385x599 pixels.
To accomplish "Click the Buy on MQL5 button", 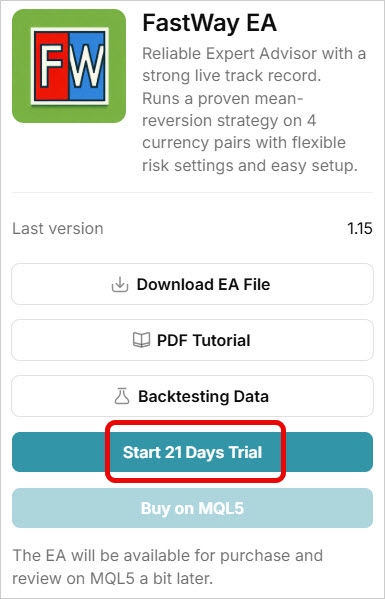I will point(192,508).
